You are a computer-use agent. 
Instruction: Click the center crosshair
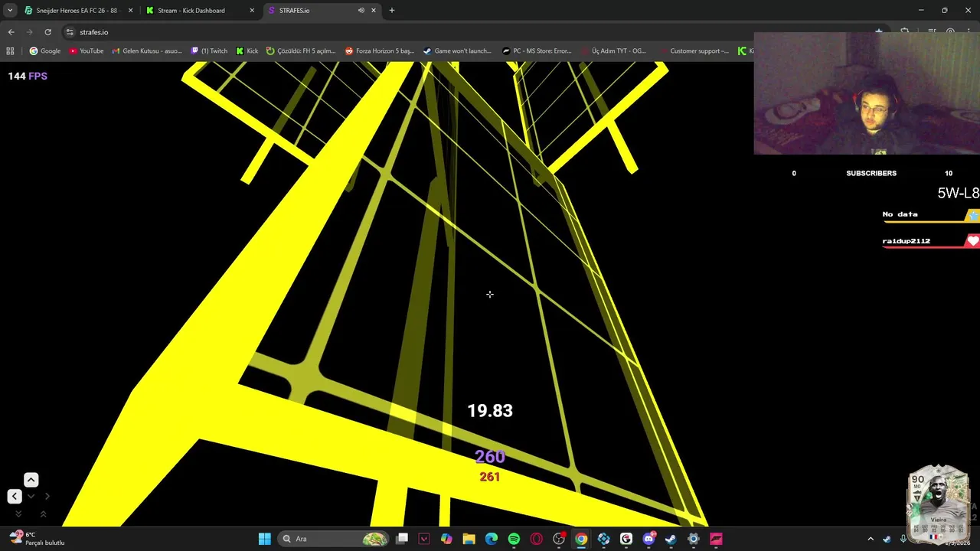[x=490, y=294]
